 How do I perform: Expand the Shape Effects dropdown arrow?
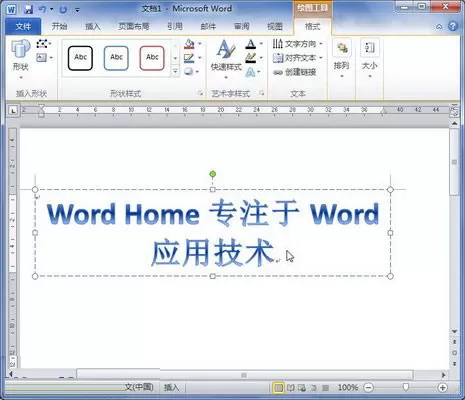[198, 72]
